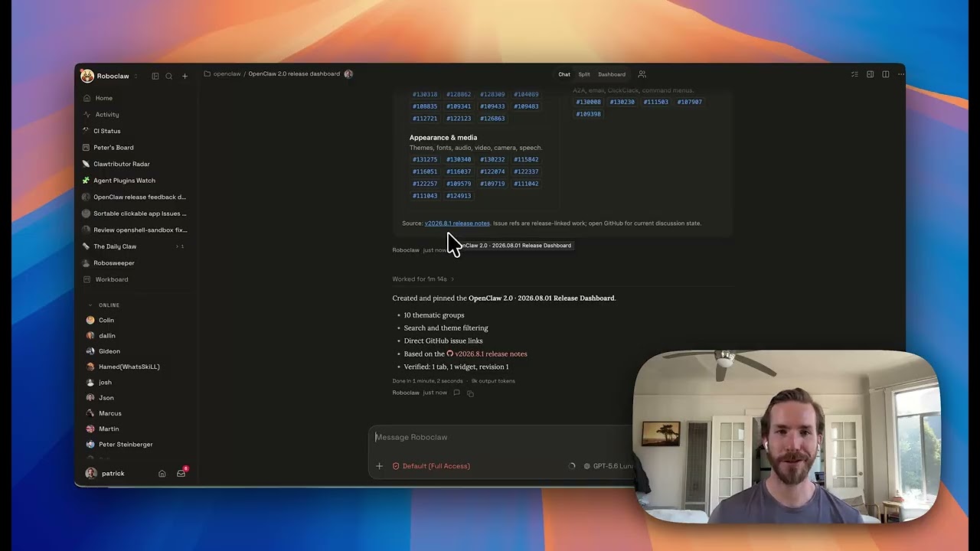This screenshot has width=980, height=551.
Task: Open the GPT model selector
Action: pyautogui.click(x=609, y=466)
